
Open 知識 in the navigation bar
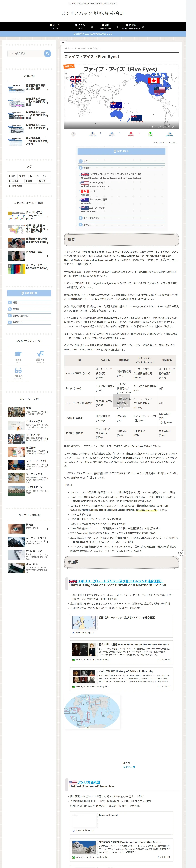tap(105, 27)
